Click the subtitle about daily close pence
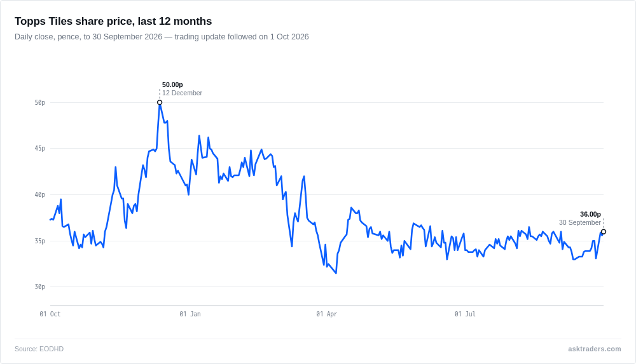This screenshot has height=364, width=636. 162,37
